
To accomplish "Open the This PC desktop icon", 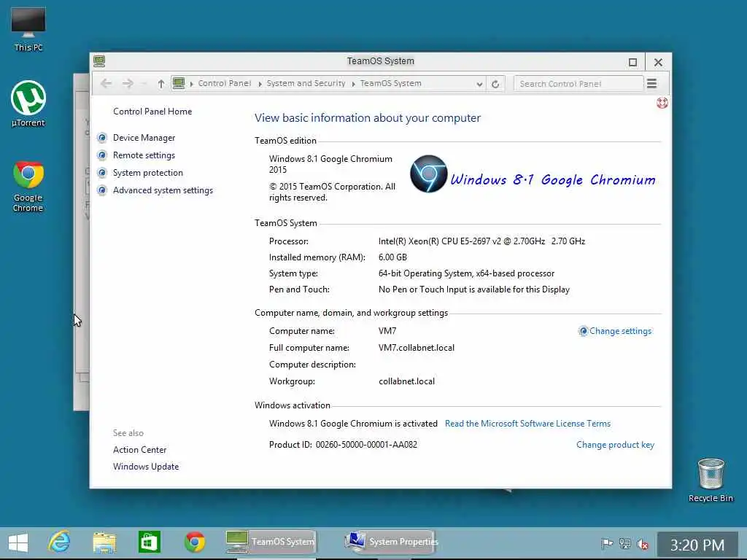I will 28,29.
